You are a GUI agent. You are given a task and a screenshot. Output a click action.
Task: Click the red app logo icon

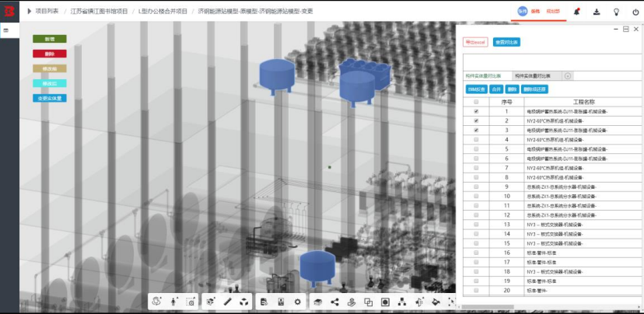9,12
